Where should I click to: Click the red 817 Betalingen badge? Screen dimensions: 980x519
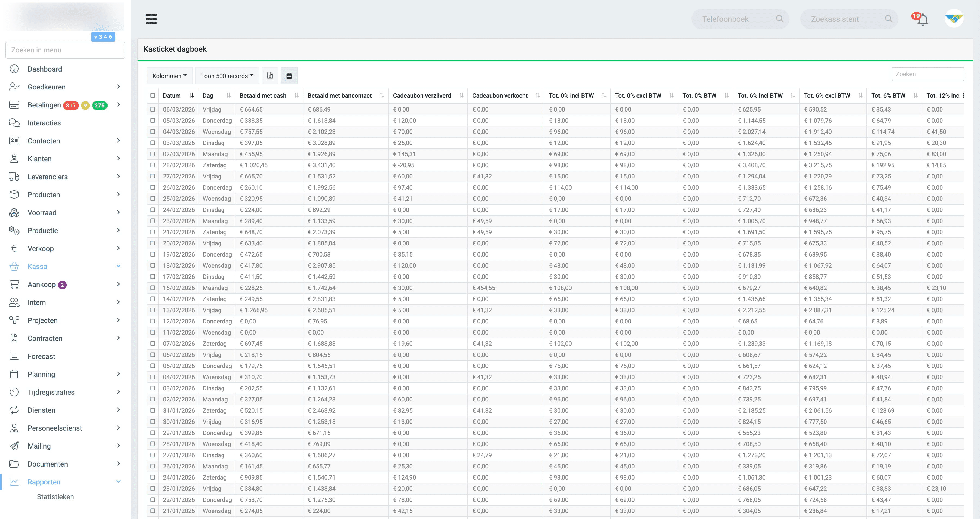(x=71, y=105)
